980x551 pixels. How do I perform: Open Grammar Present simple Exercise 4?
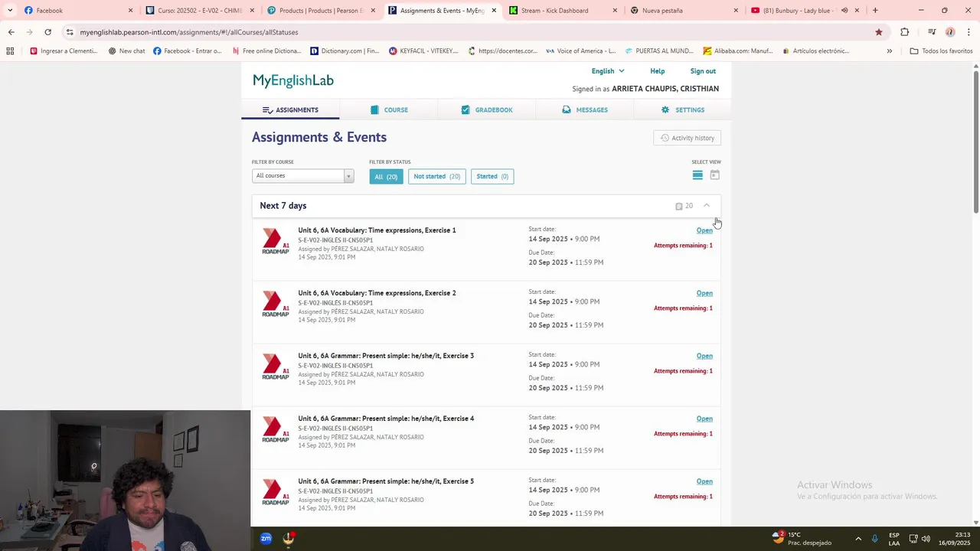click(704, 419)
